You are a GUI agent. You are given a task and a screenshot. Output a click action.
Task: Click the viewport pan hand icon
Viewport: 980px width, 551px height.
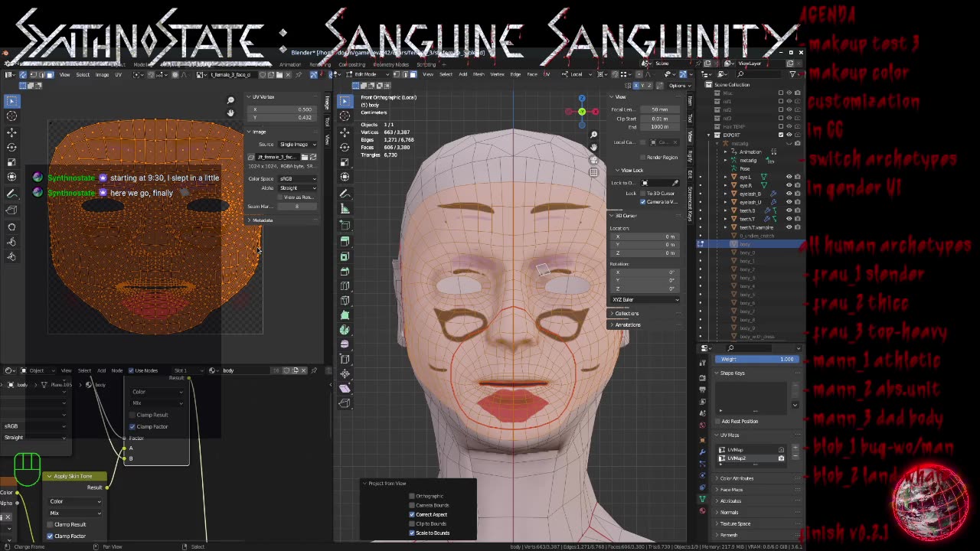click(593, 147)
